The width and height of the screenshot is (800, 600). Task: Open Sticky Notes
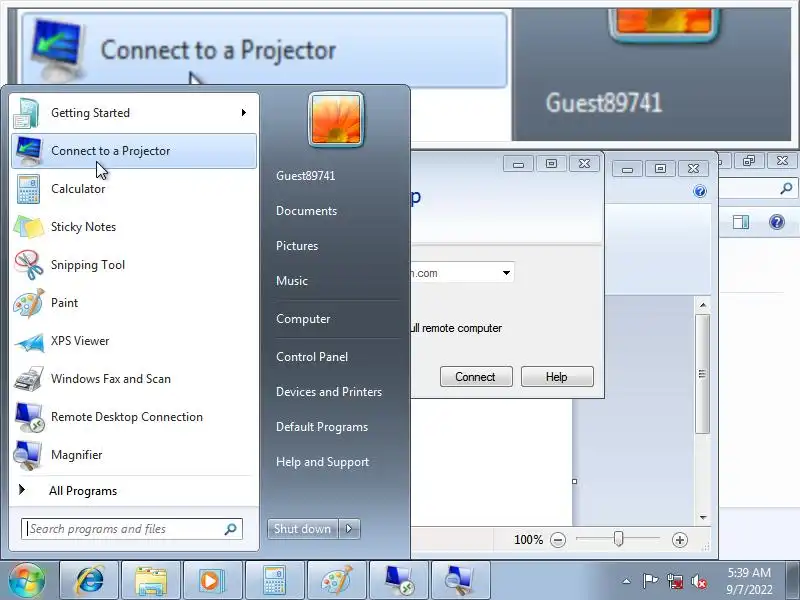(x=134, y=227)
